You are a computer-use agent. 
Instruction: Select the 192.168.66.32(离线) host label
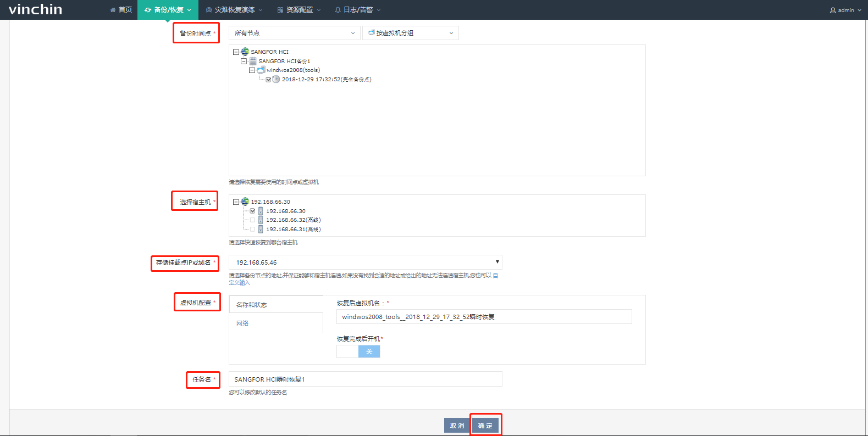[293, 220]
